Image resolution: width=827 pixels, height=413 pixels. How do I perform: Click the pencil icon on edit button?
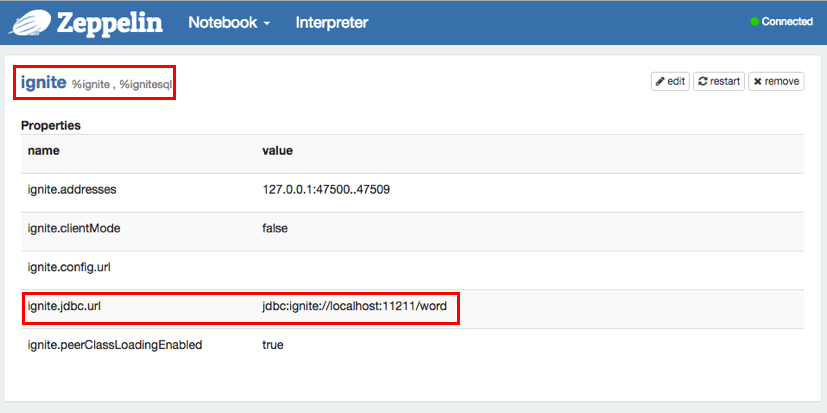pos(660,82)
